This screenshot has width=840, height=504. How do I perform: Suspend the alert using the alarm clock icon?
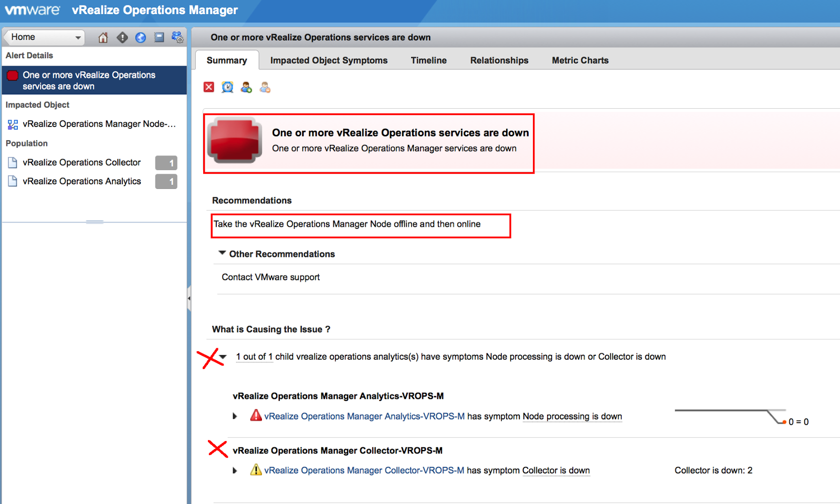[227, 87]
